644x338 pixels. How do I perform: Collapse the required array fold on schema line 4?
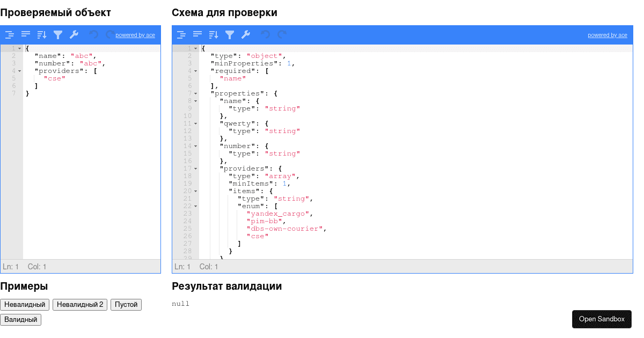195,71
